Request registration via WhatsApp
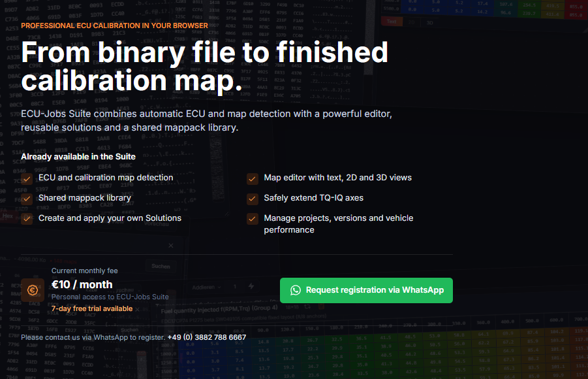The image size is (588, 379). tap(366, 290)
